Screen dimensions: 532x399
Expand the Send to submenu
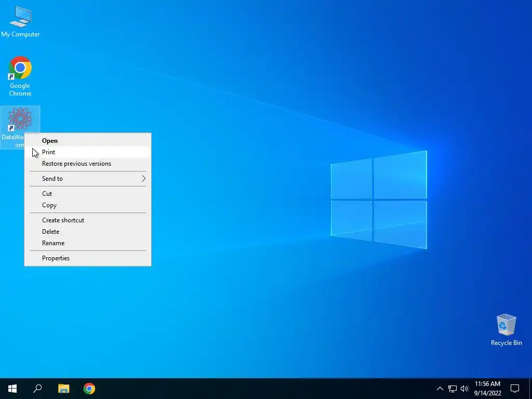(x=88, y=179)
